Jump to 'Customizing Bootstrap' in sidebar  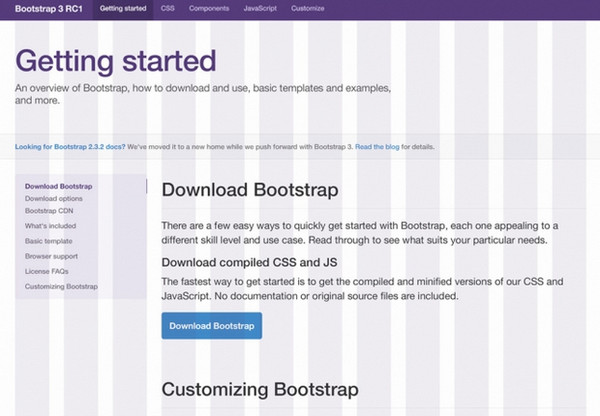point(61,287)
